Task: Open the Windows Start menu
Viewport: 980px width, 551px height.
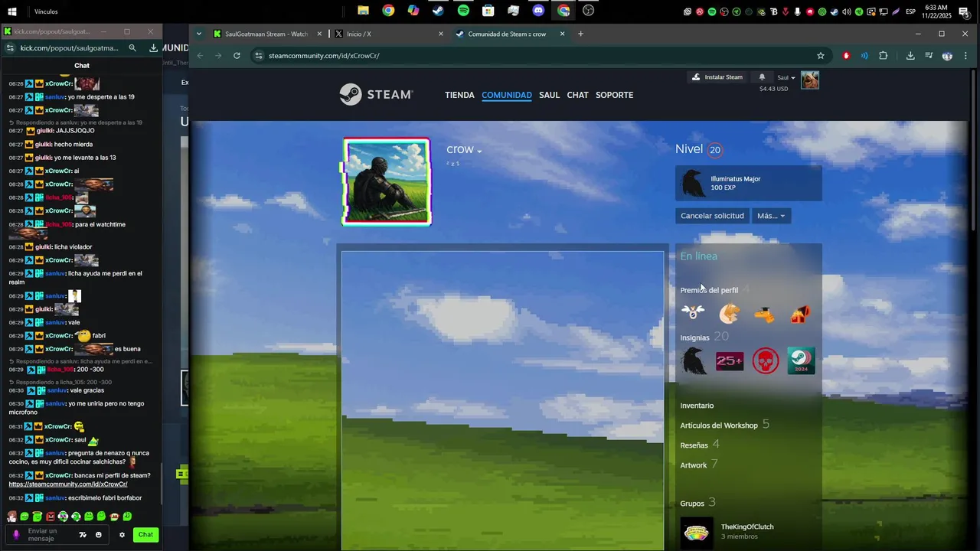Action: 12,11
